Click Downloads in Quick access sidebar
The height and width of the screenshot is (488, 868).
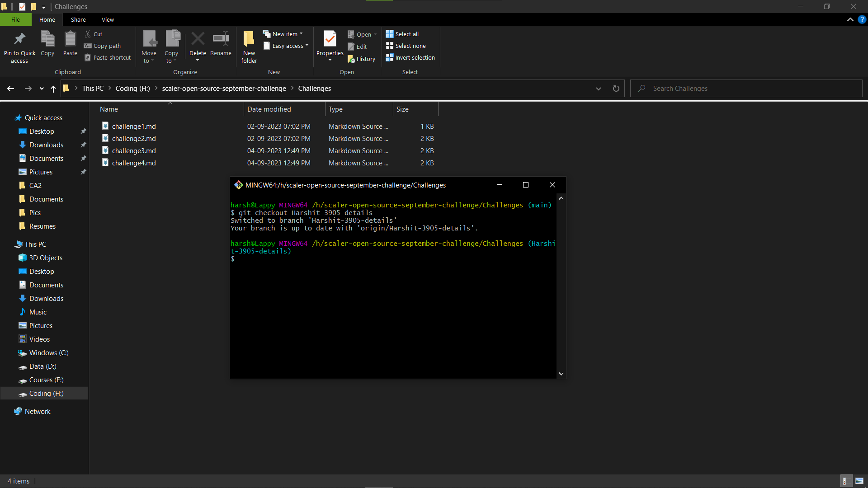click(x=46, y=145)
